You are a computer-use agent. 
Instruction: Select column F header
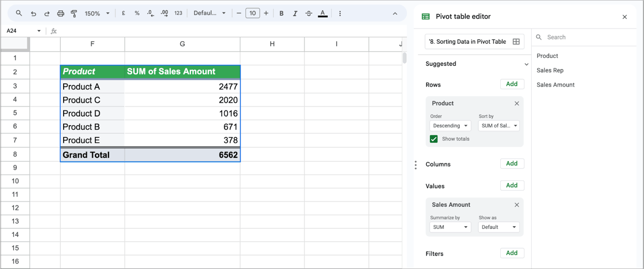pyautogui.click(x=92, y=44)
